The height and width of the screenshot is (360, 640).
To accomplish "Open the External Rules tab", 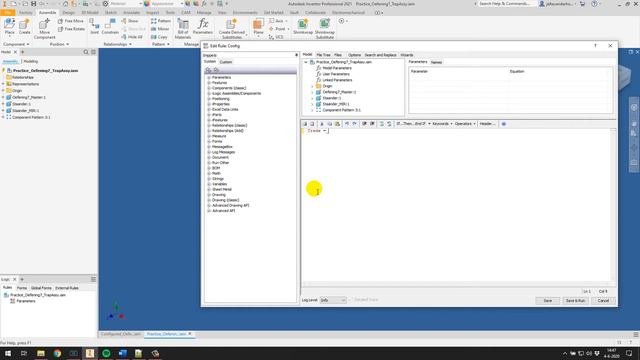I will point(67,288).
